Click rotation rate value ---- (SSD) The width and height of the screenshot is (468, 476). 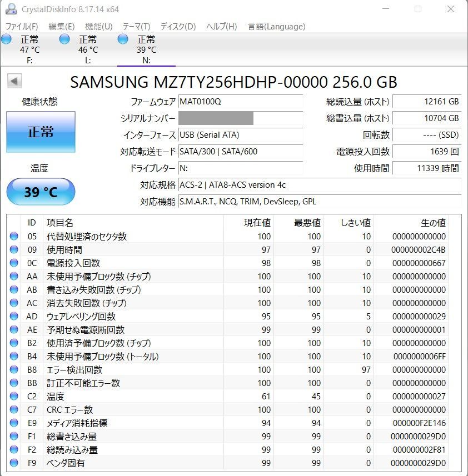[x=427, y=135]
